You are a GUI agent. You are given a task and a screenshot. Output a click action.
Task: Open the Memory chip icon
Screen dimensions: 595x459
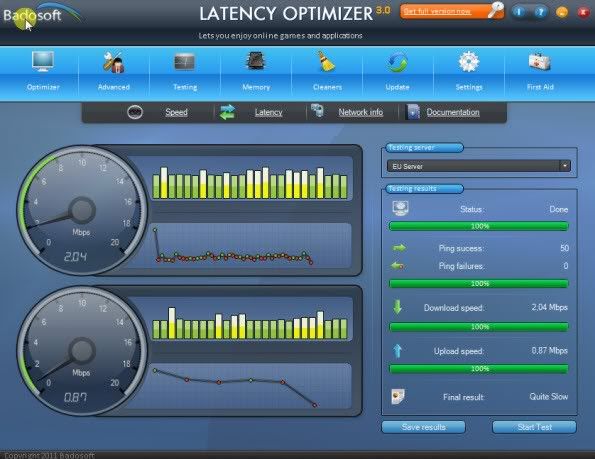[x=256, y=61]
